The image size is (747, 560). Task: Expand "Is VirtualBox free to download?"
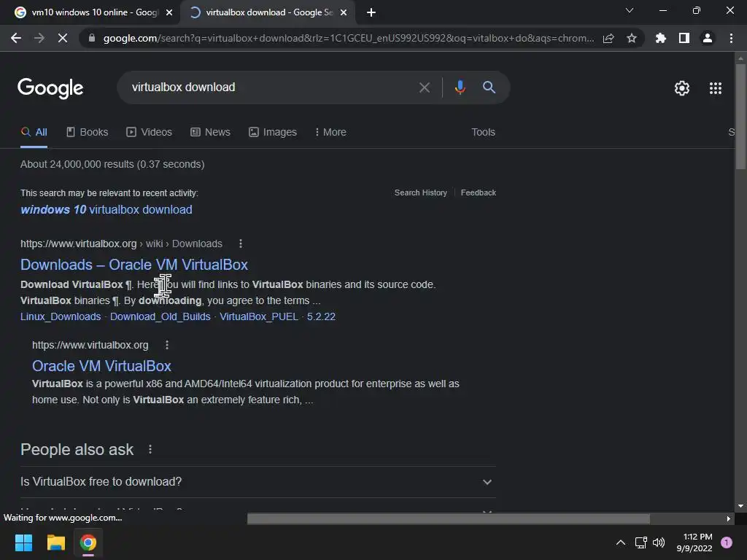click(258, 482)
